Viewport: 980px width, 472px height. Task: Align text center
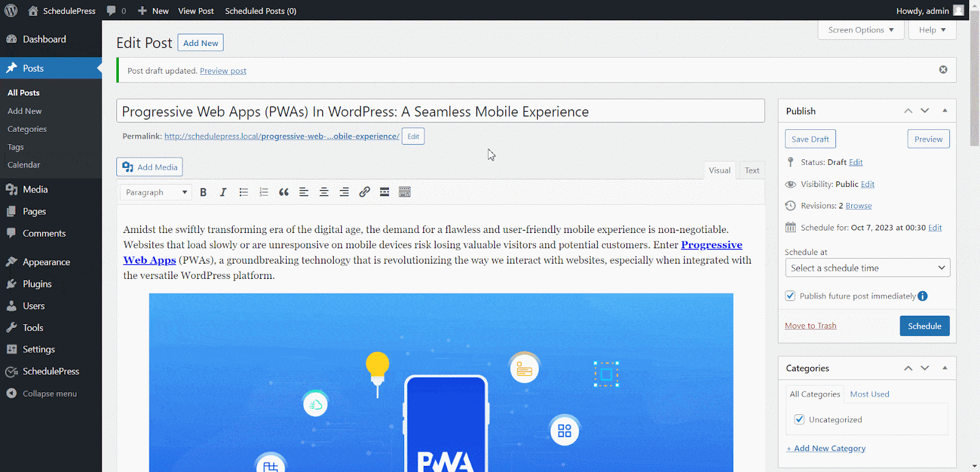click(324, 192)
